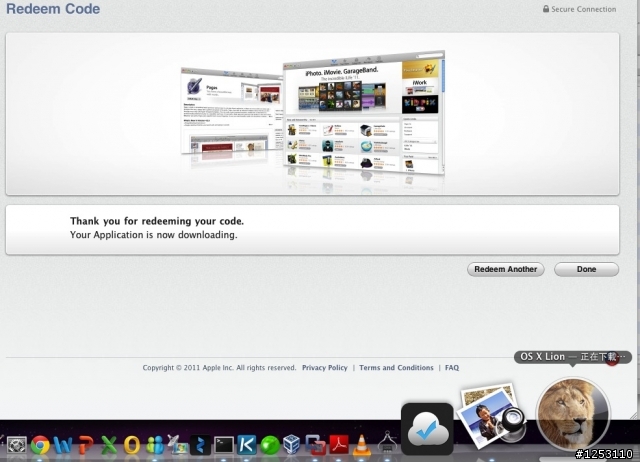Open the blue K application in the dock
This screenshot has height=462, width=640.
[247, 445]
